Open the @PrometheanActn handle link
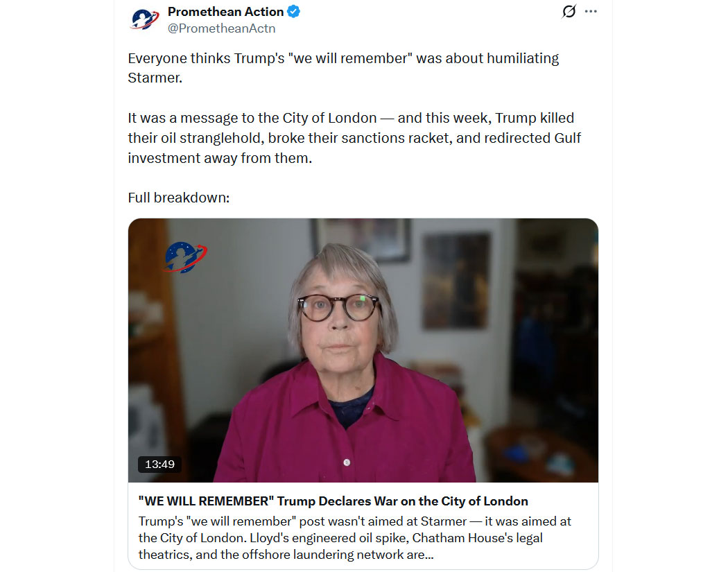Viewport: 728px width, 572px height. (x=221, y=28)
